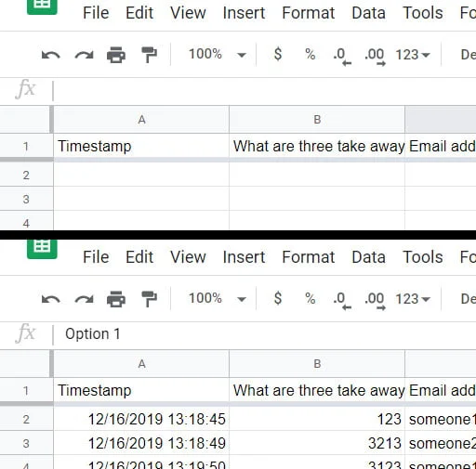Click Undo icon in top spreadsheet toolbar
The image size is (476, 469).
coord(51,55)
